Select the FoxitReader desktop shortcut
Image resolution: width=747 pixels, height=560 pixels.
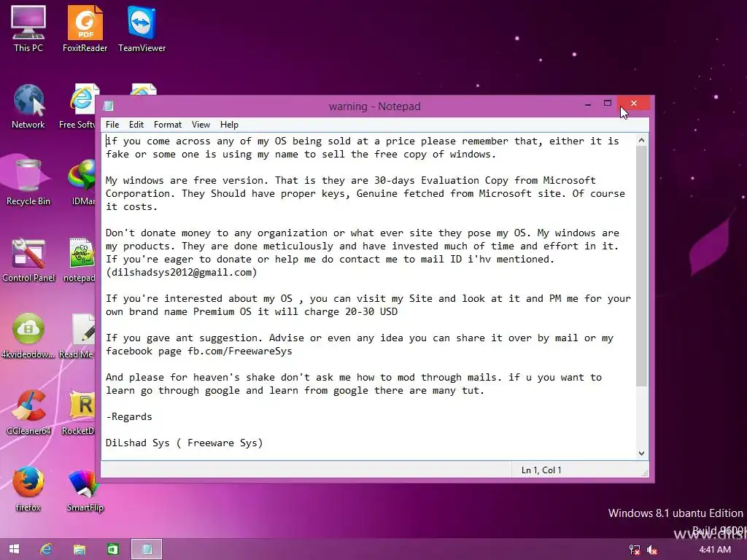coord(85,28)
